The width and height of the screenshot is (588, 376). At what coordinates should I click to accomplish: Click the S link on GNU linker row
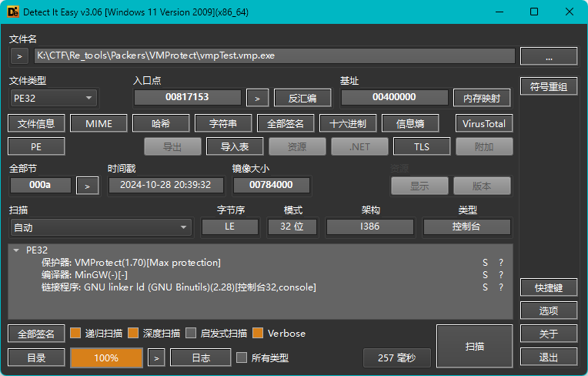click(485, 287)
